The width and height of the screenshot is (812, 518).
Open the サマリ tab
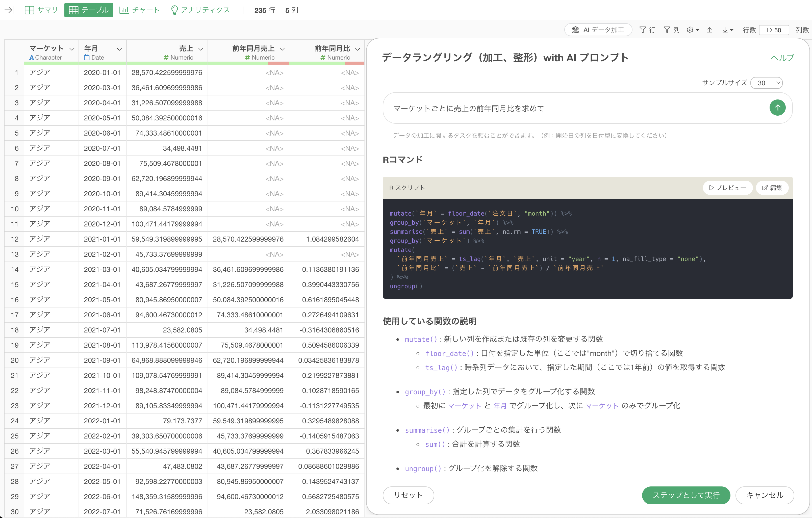(41, 10)
